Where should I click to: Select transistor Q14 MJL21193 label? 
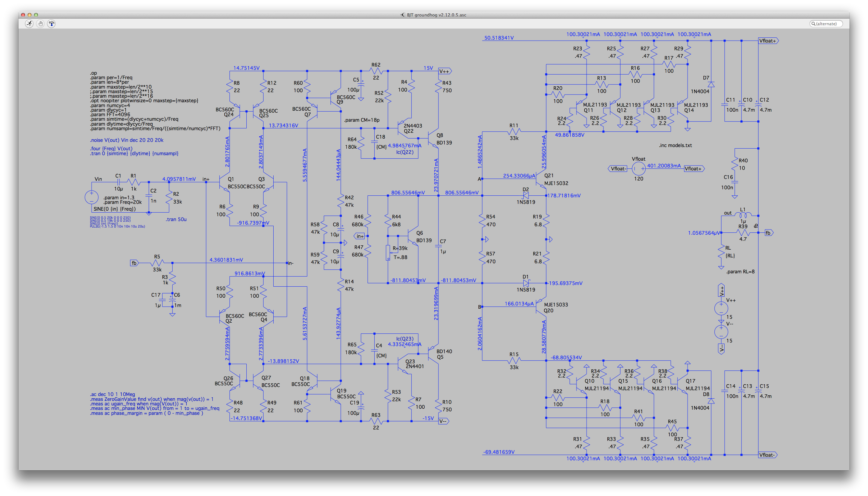tap(696, 108)
